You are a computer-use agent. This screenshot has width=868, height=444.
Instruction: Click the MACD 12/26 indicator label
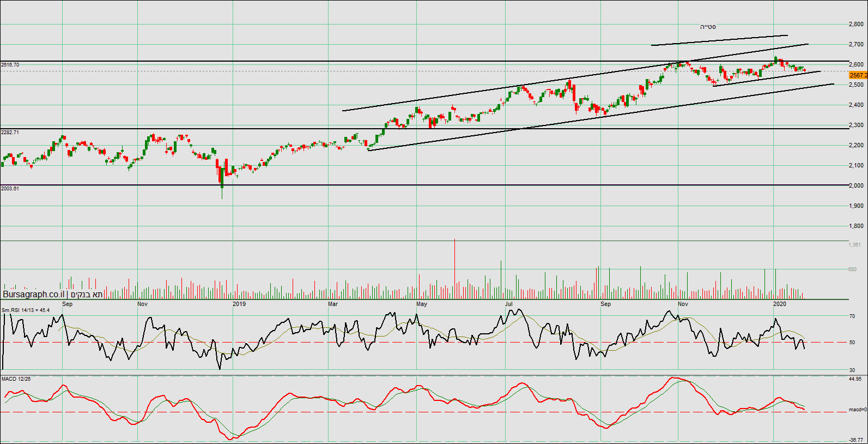click(x=16, y=379)
